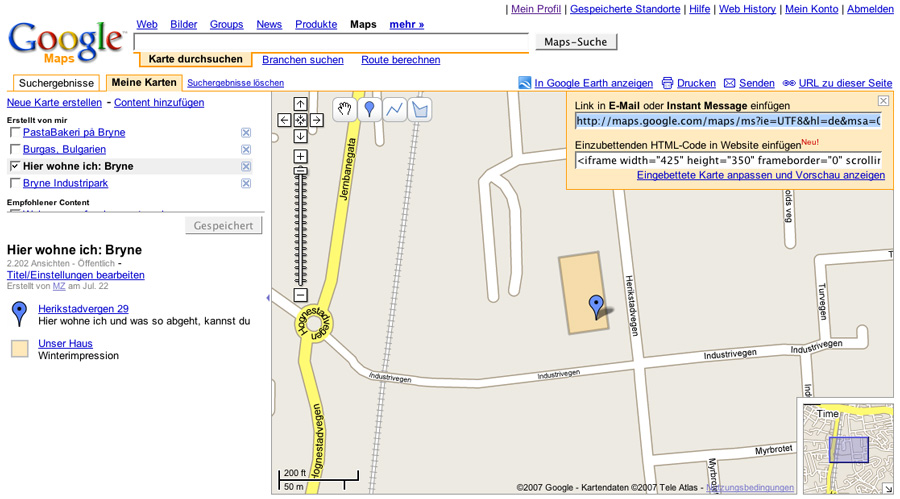Click the orange Unser Haus color swatch
This screenshot has height=499, width=900.
point(20,349)
